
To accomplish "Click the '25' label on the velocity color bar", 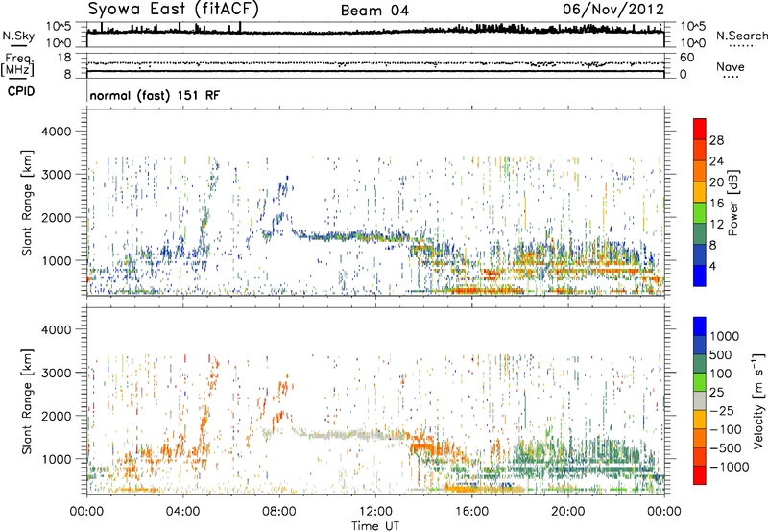I will click(x=717, y=393).
